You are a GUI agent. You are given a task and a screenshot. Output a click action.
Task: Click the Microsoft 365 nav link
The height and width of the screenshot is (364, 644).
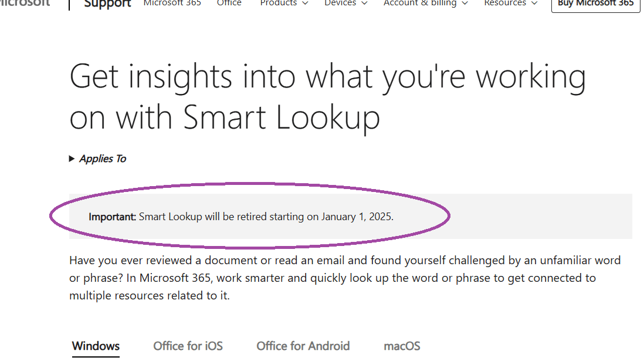pyautogui.click(x=172, y=4)
